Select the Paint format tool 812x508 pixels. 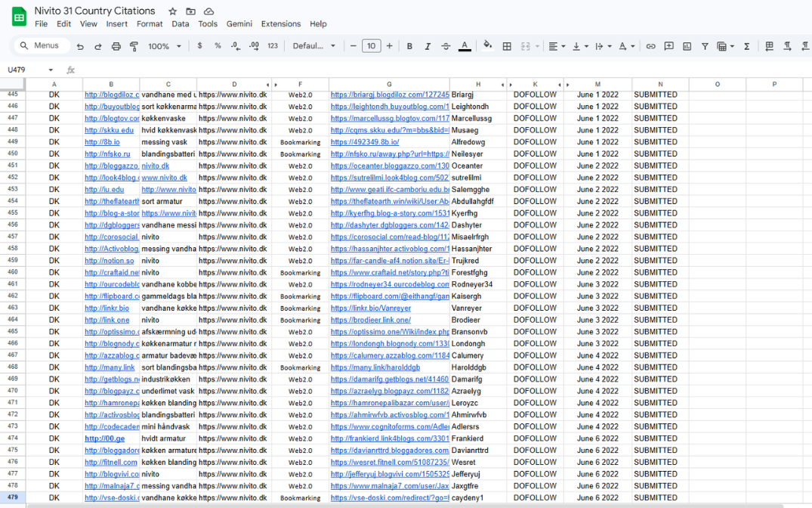(x=134, y=46)
